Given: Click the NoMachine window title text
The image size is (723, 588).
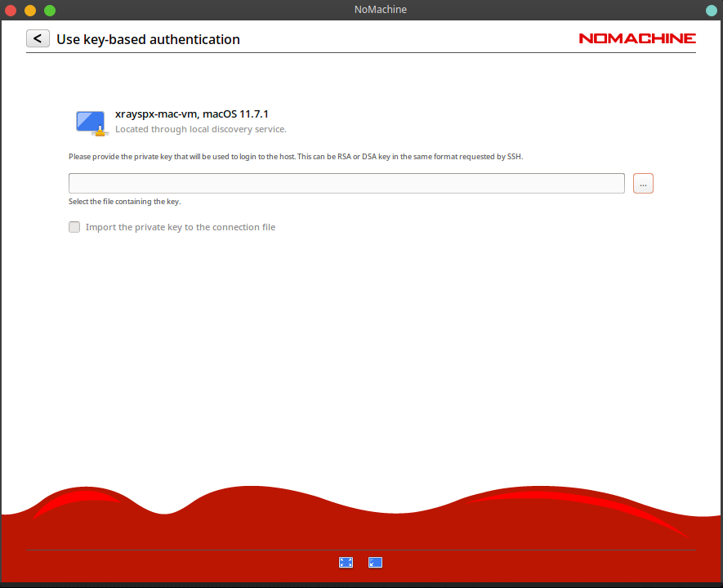Looking at the screenshot, I should point(381,10).
